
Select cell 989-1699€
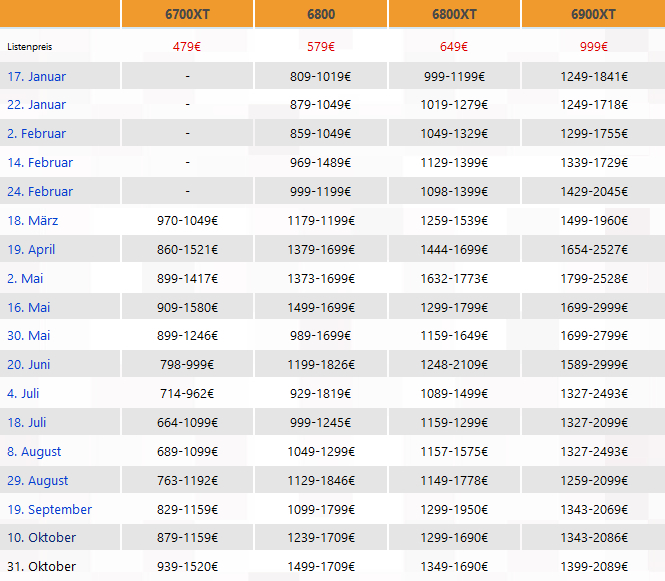point(321,335)
